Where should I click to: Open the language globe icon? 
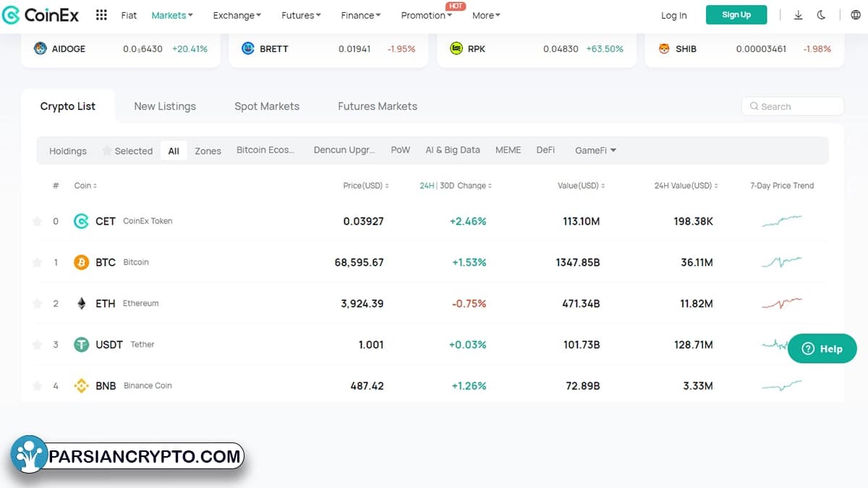(x=856, y=15)
